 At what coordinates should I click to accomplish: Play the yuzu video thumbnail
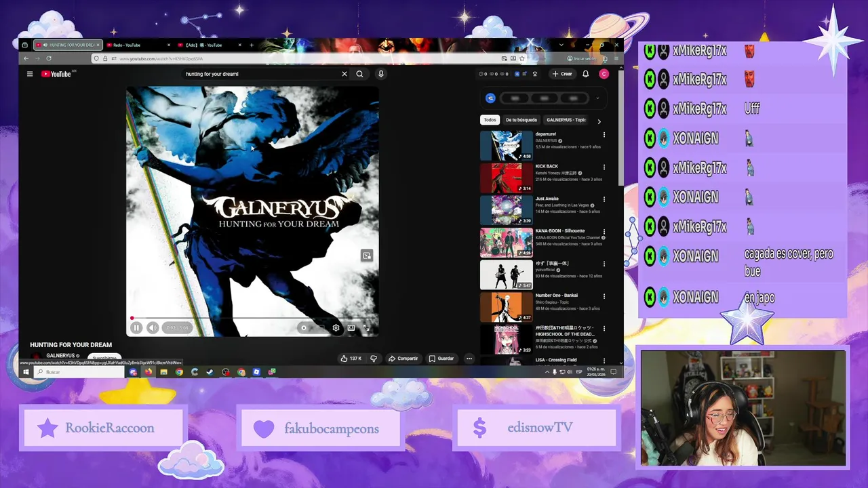pos(507,274)
